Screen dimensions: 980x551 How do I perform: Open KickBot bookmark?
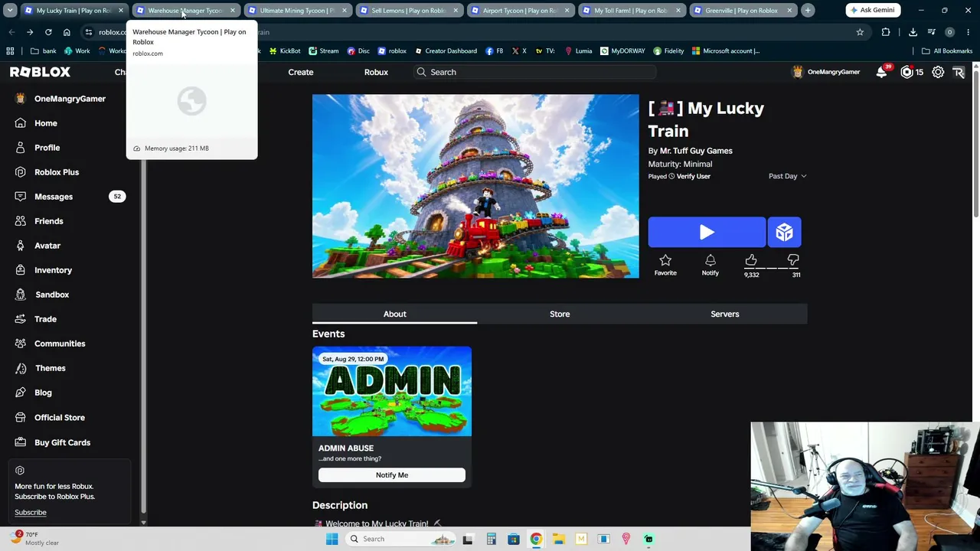pos(285,51)
